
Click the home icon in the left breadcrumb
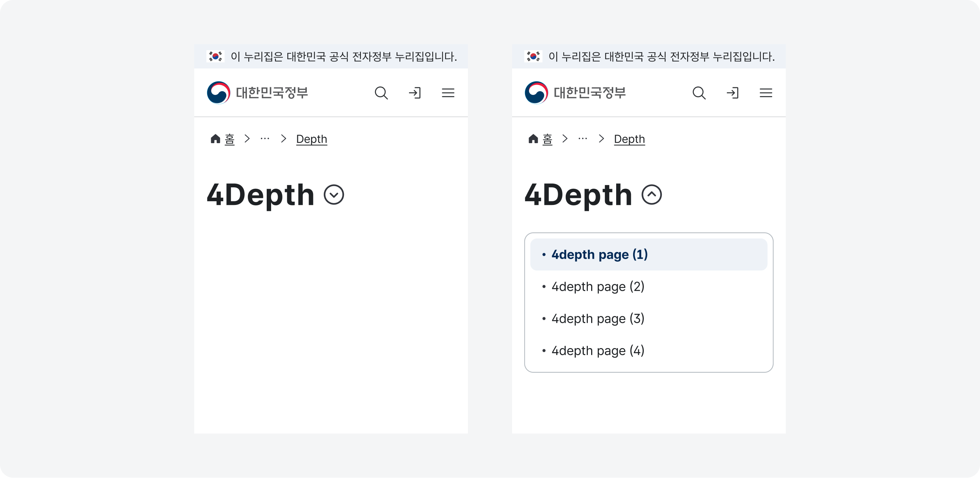[x=215, y=139]
